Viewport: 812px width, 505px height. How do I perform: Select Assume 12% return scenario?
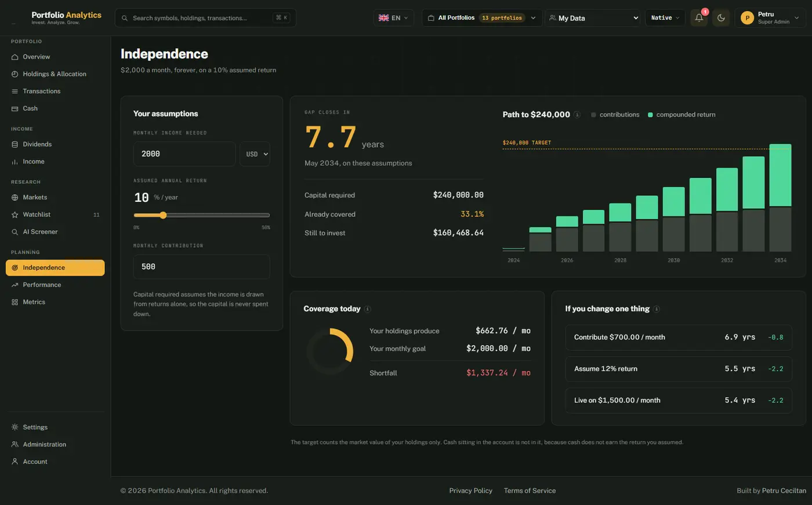679,369
